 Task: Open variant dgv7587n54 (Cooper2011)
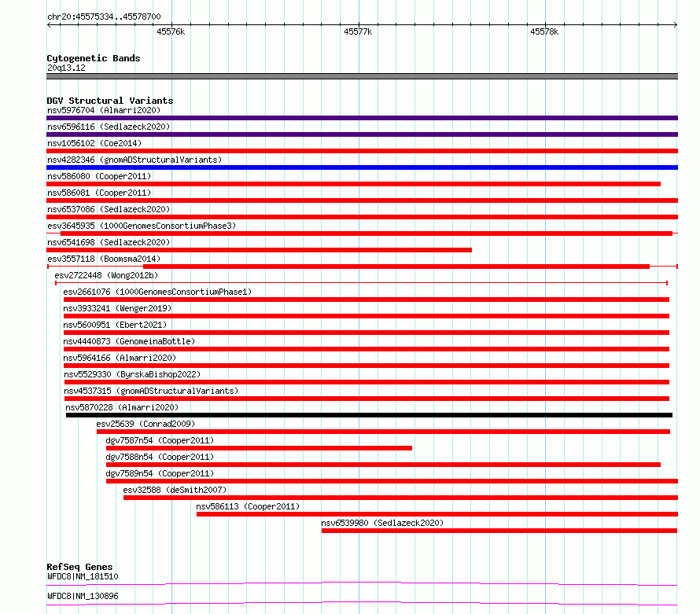[x=160, y=440]
